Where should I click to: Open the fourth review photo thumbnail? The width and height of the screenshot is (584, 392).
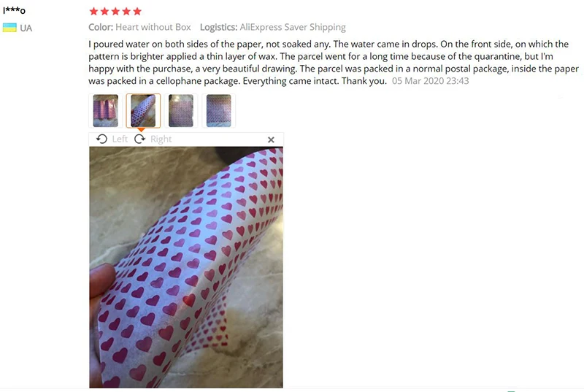[218, 110]
